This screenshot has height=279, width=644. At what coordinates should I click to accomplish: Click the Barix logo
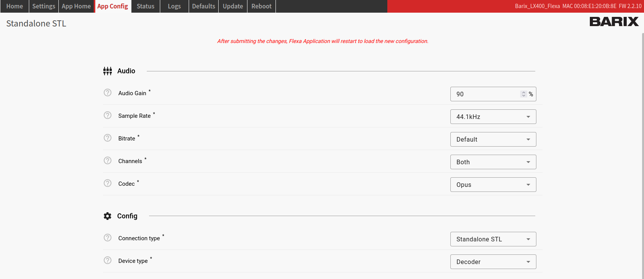click(614, 22)
